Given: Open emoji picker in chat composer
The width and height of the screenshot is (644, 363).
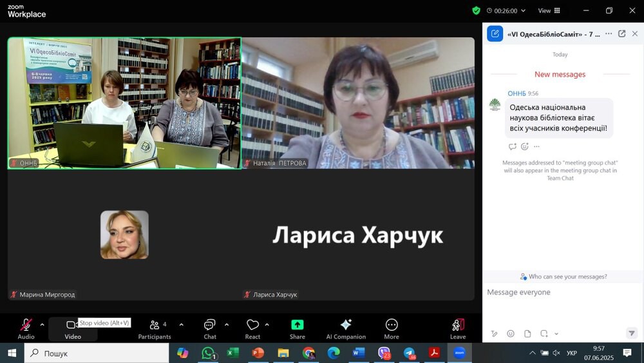Looking at the screenshot, I should (x=511, y=333).
